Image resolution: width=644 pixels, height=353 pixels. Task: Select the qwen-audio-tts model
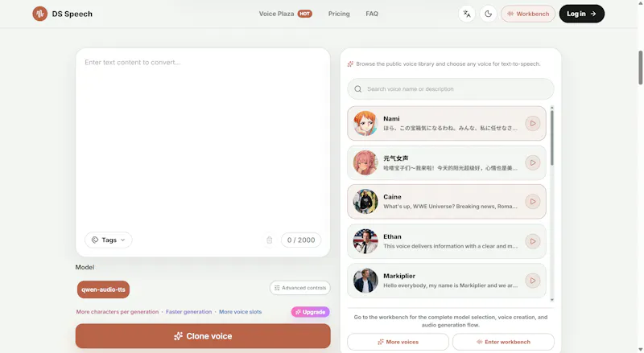click(103, 289)
